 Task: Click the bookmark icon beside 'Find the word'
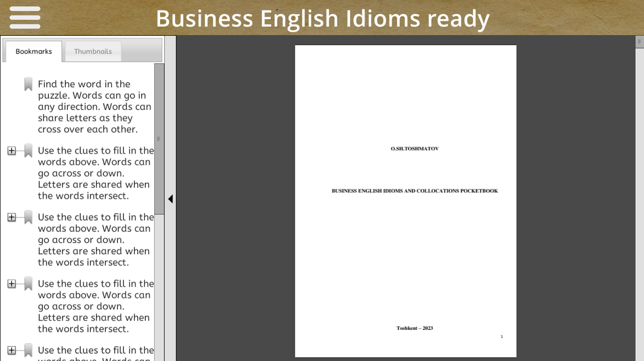click(28, 84)
